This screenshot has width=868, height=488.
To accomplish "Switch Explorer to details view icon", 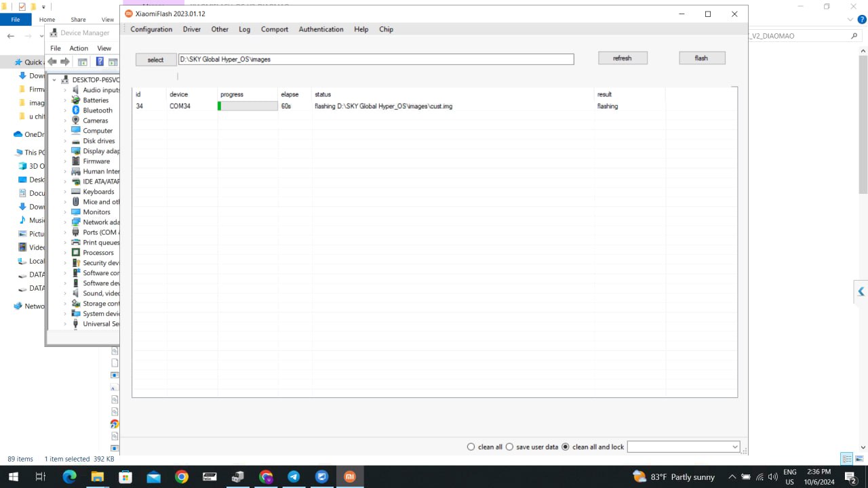I will 846,459.
